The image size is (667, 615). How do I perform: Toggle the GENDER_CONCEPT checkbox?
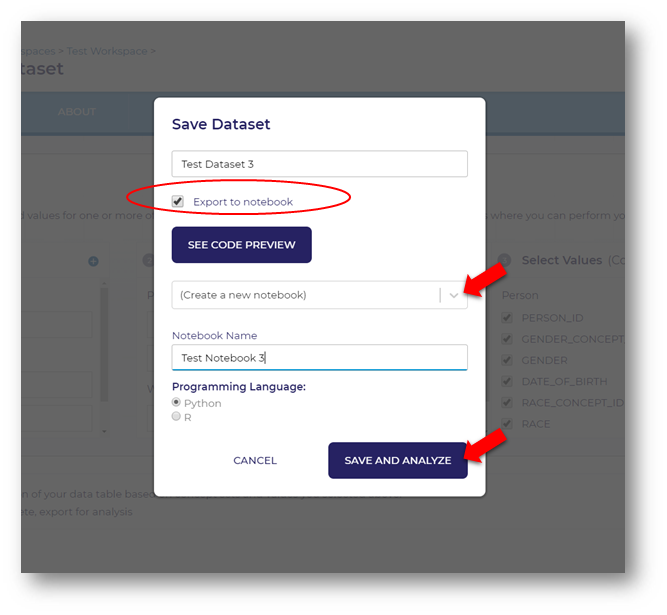(508, 339)
